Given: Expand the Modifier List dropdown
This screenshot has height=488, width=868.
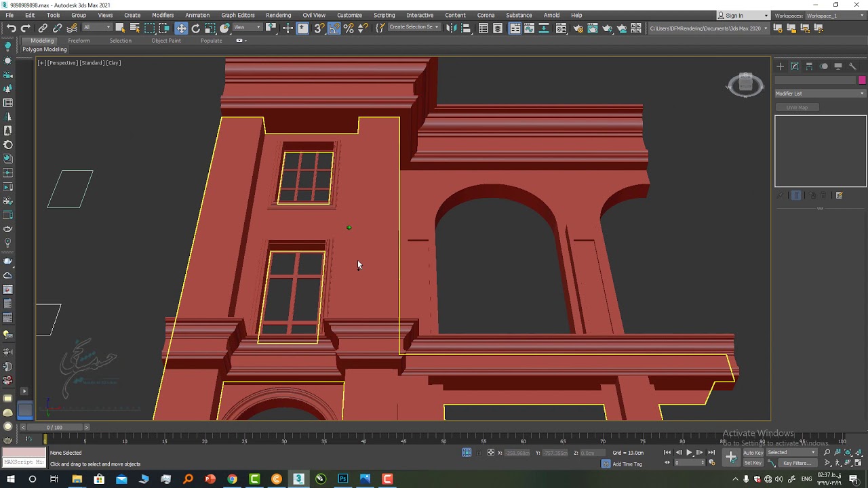Looking at the screenshot, I should click(820, 94).
